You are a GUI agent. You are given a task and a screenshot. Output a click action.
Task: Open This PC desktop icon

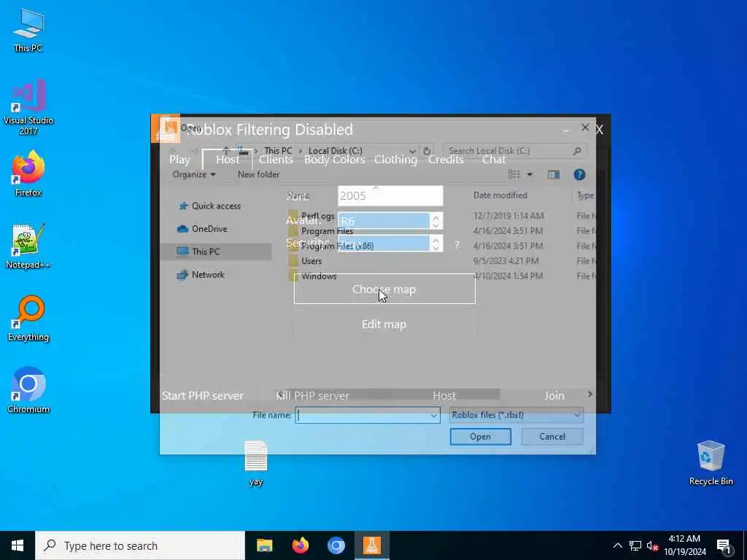click(x=28, y=29)
